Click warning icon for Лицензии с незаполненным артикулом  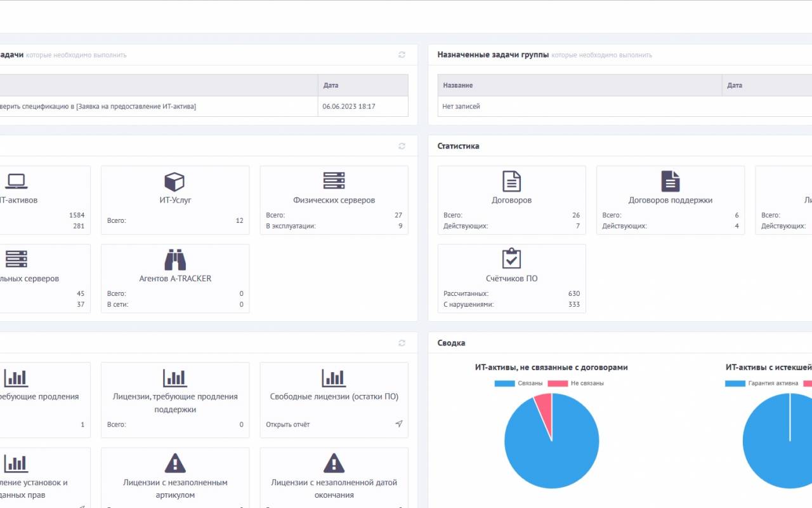174,463
